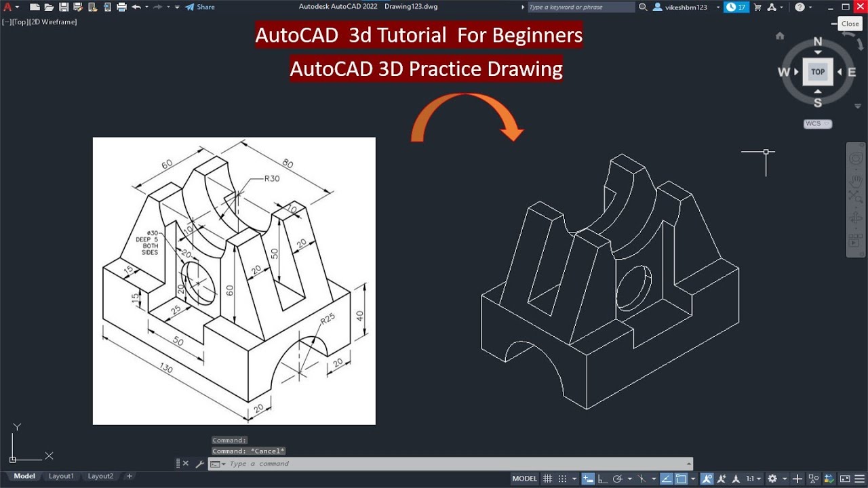868x488 pixels.
Task: Click the Share button
Action: tap(200, 7)
